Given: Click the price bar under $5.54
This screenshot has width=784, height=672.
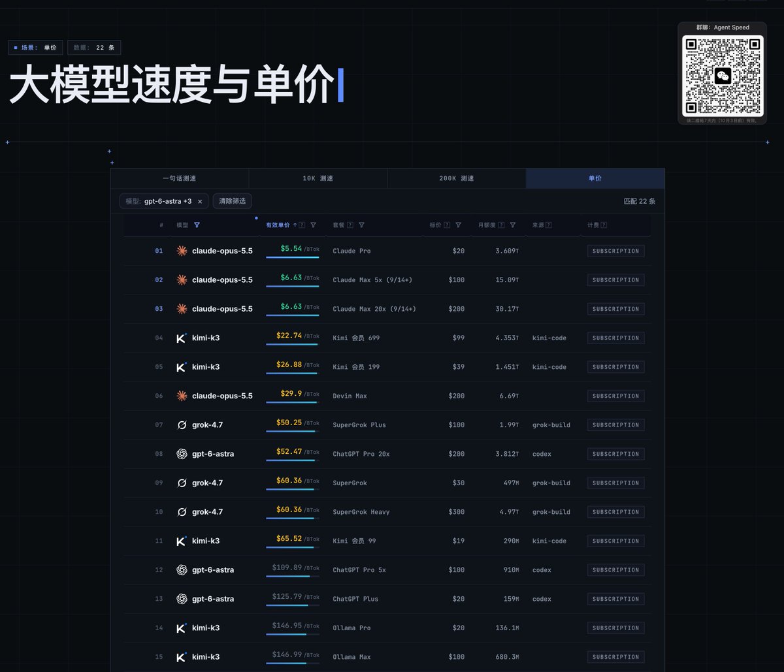Looking at the screenshot, I should click(x=293, y=257).
